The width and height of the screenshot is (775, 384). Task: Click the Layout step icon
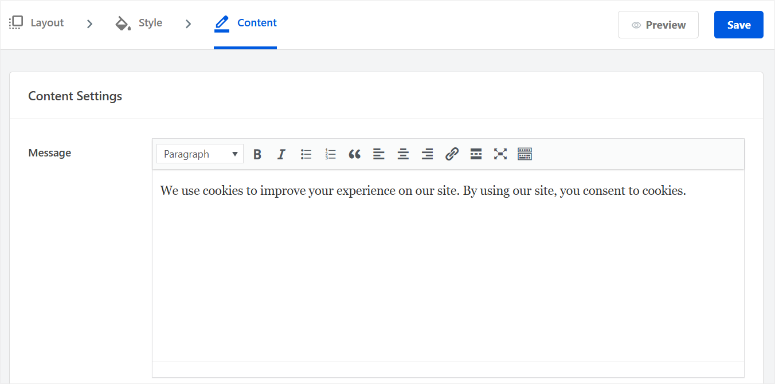pos(16,23)
